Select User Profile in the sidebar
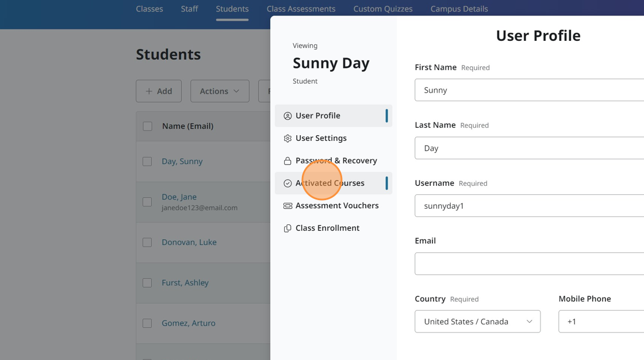The width and height of the screenshot is (644, 360). pos(333,116)
